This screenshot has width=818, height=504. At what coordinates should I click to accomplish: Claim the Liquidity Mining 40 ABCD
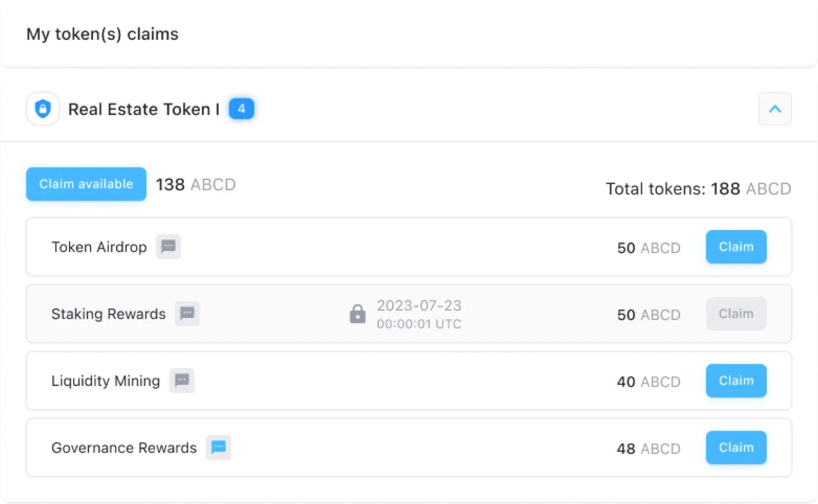pos(736,381)
